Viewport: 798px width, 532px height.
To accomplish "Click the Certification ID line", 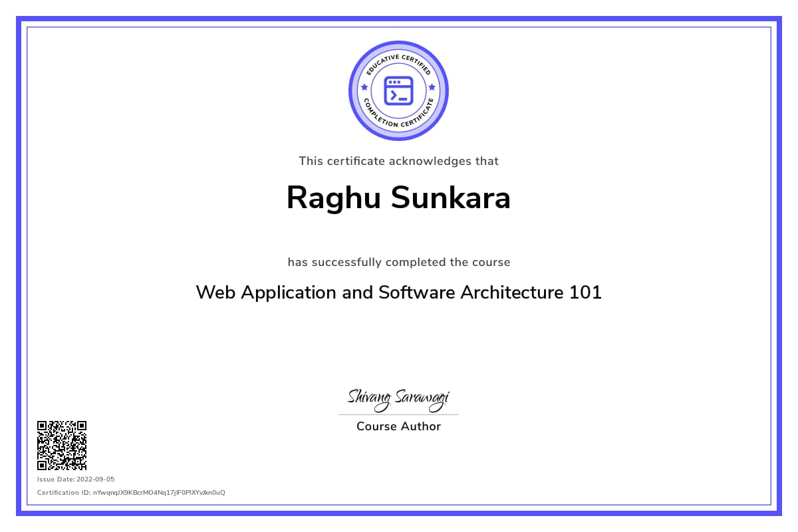I will coord(131,493).
